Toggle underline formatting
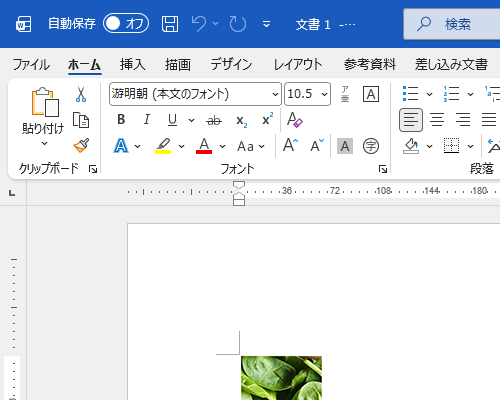The width and height of the screenshot is (500, 400). point(172,120)
